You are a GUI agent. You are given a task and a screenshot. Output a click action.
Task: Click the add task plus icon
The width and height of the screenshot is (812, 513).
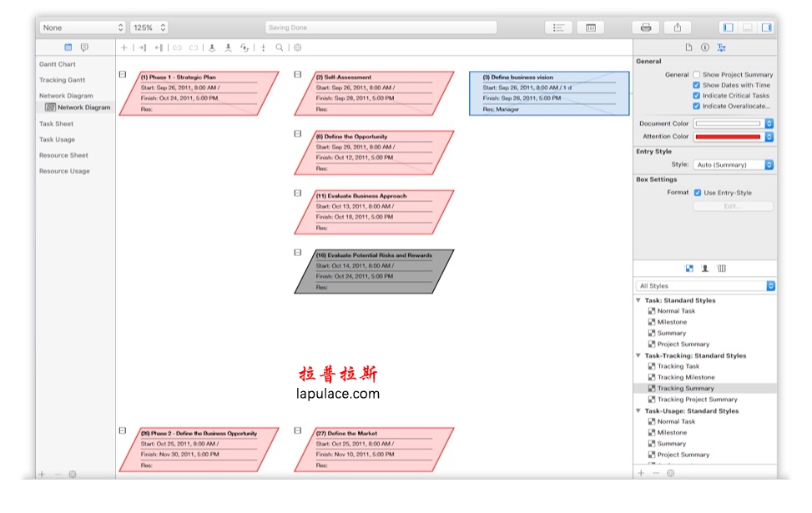pos(124,48)
